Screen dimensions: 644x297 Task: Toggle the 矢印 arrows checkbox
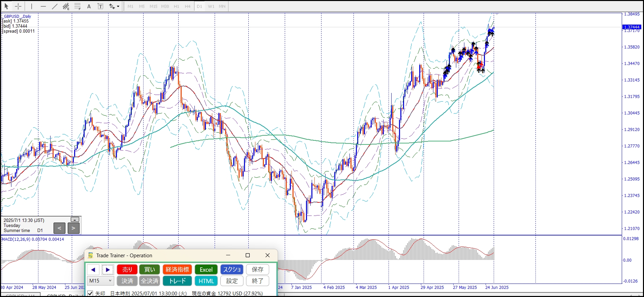pyautogui.click(x=90, y=293)
